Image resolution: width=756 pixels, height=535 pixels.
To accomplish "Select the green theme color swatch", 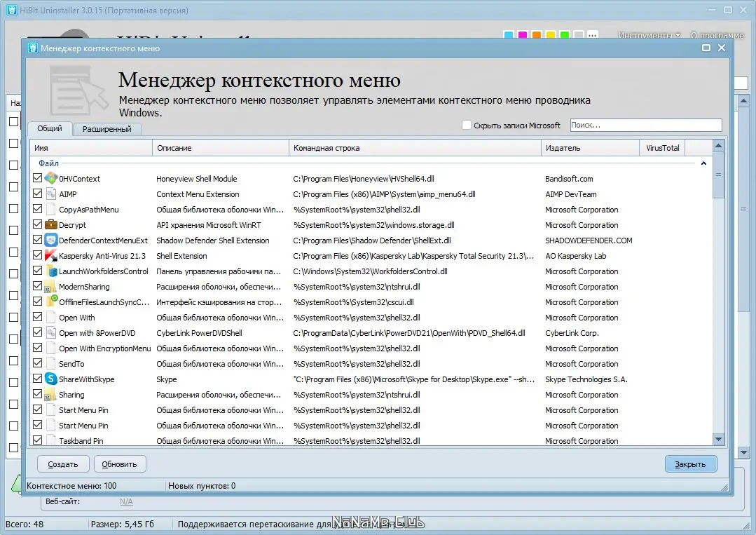I will point(565,35).
